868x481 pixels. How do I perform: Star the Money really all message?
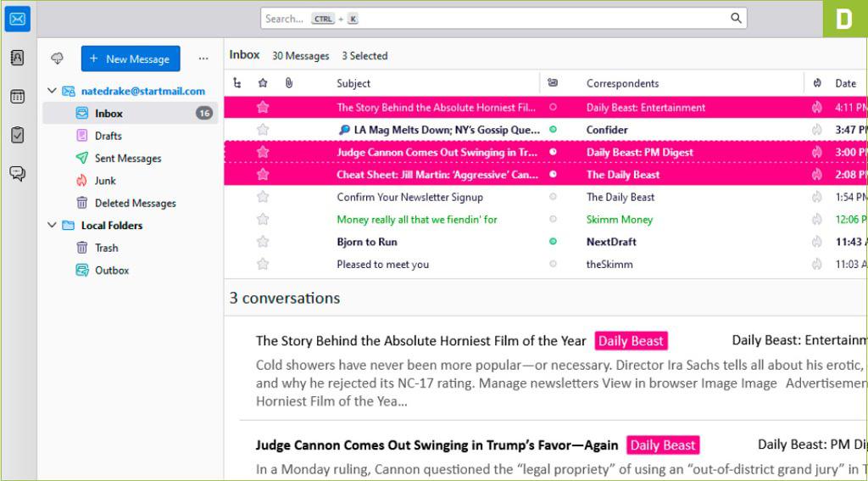tap(263, 220)
